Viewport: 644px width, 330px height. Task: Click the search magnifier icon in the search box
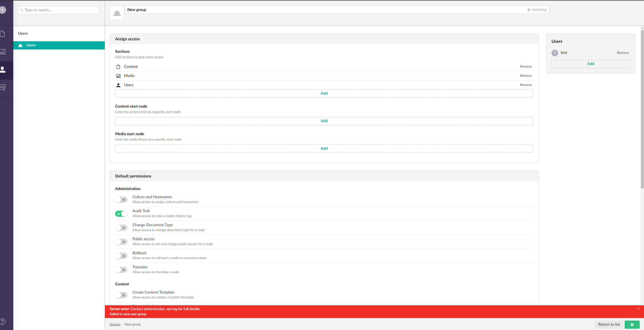pyautogui.click(x=22, y=10)
